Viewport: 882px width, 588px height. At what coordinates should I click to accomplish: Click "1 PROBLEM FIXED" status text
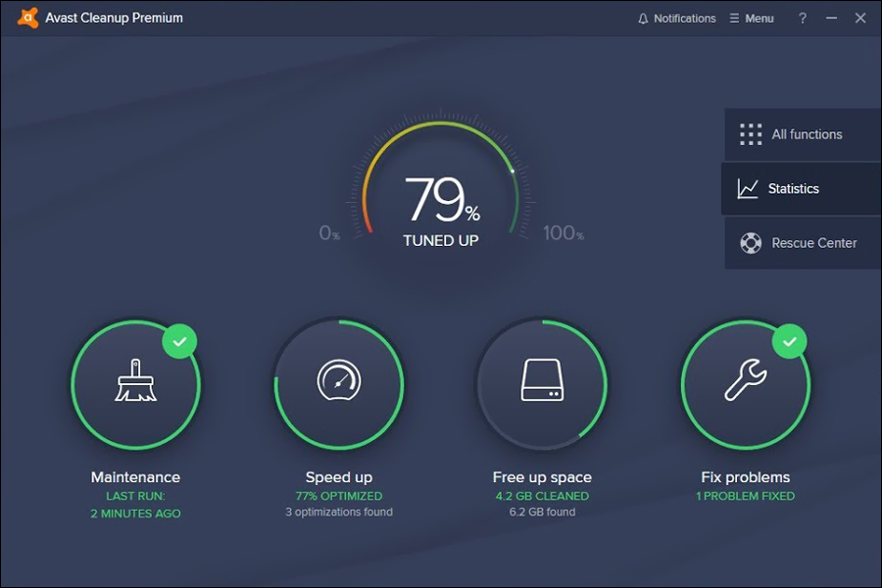pos(746,496)
